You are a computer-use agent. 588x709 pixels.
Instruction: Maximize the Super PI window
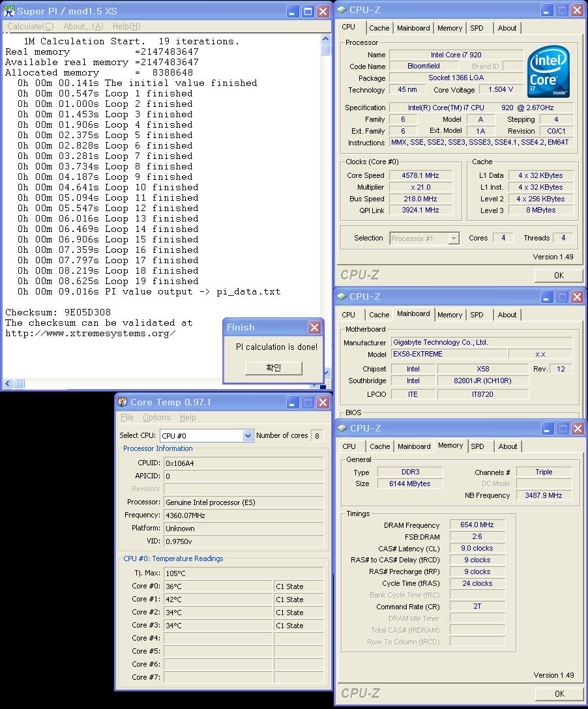pos(308,11)
